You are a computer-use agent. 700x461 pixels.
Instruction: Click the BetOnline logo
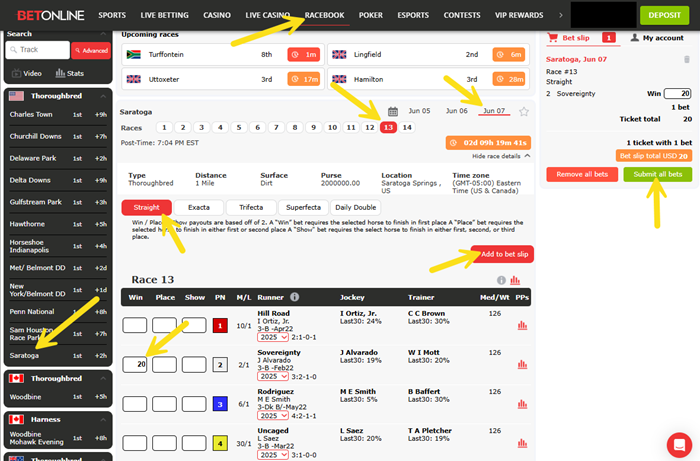point(50,15)
